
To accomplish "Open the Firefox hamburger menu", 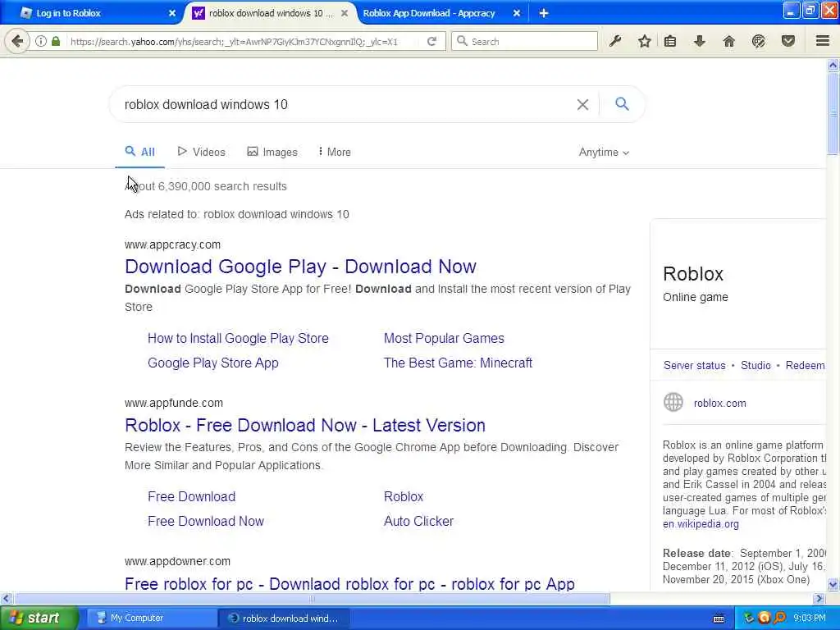I will [x=823, y=41].
